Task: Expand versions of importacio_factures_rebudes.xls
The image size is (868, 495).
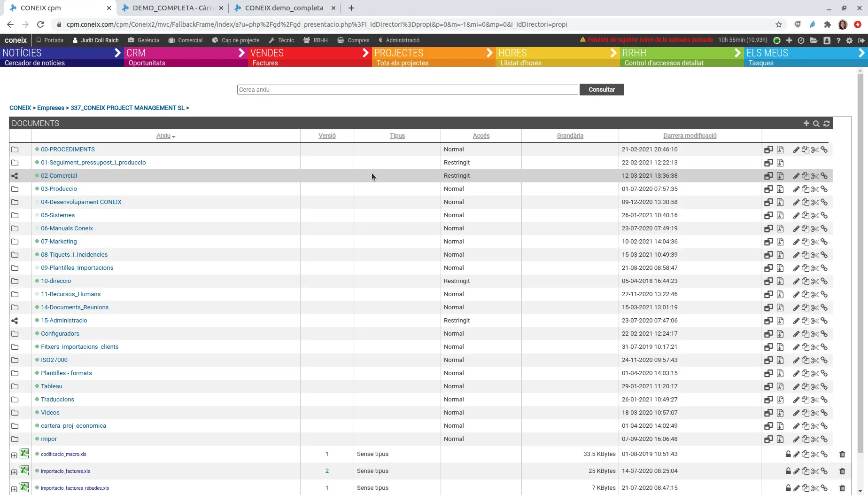Action: 14,489
